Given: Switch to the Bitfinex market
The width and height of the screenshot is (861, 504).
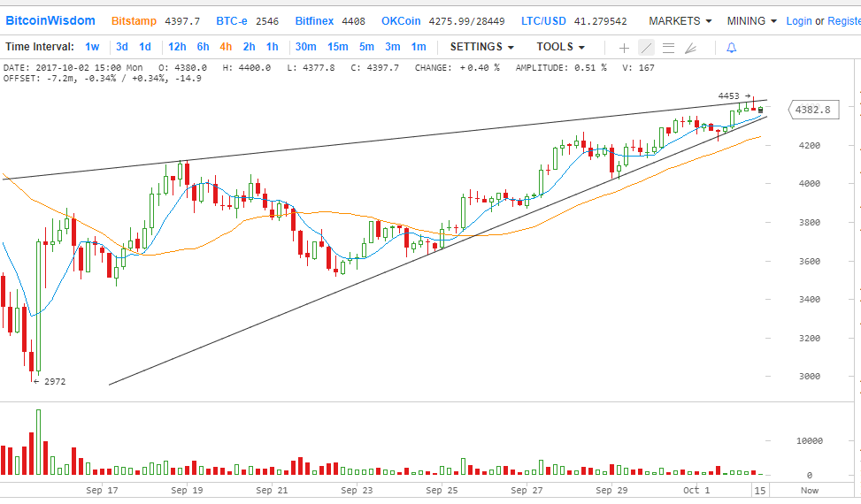Looking at the screenshot, I should coord(315,20).
